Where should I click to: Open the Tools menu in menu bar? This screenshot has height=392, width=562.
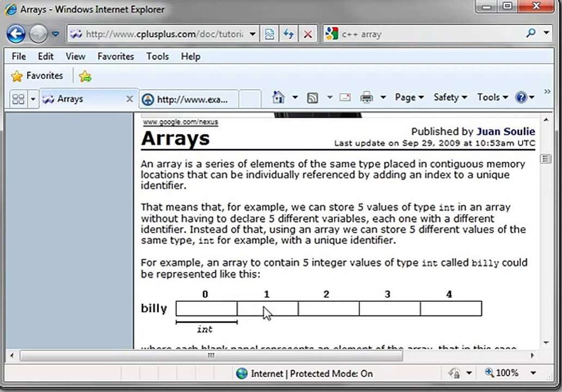(157, 56)
